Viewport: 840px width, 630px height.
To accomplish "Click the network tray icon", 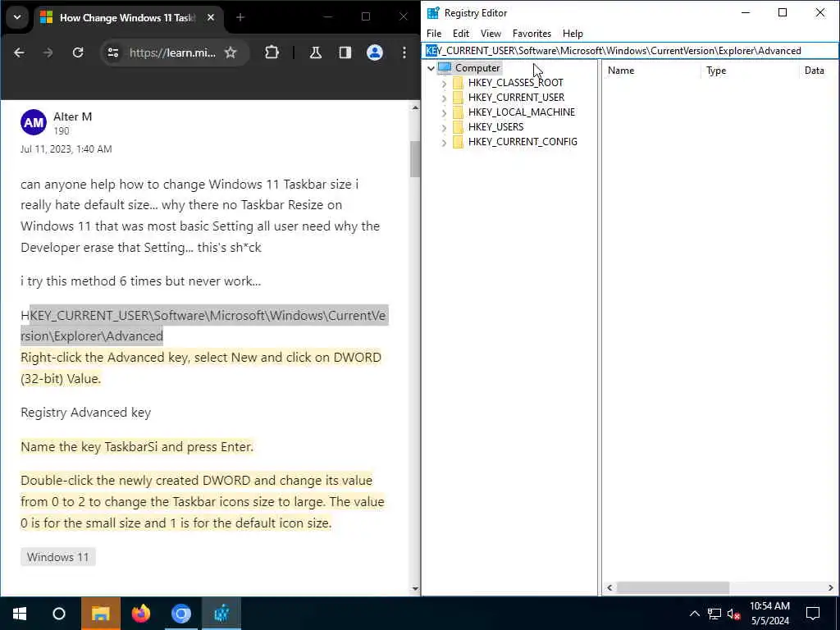I will click(x=714, y=614).
